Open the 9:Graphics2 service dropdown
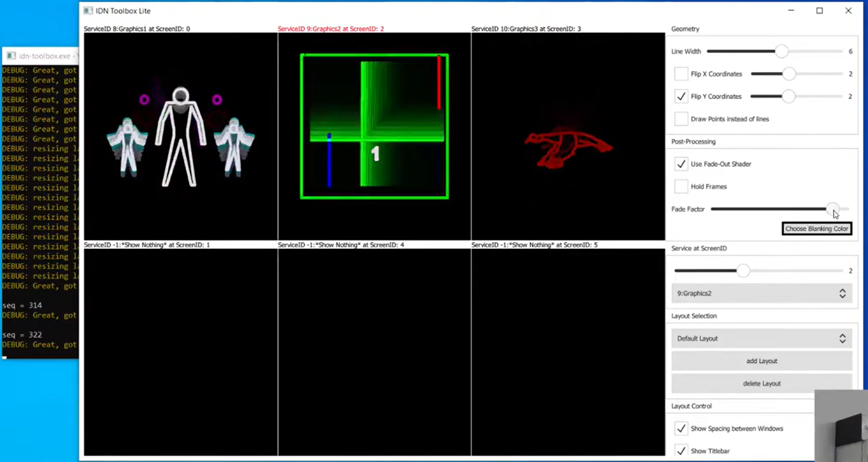This screenshot has height=462, width=868. point(762,293)
